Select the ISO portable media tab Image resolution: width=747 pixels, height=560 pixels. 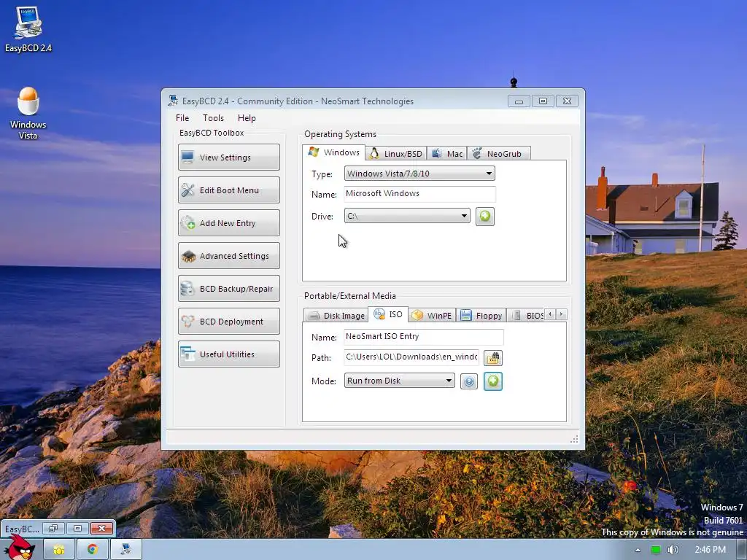pos(388,314)
